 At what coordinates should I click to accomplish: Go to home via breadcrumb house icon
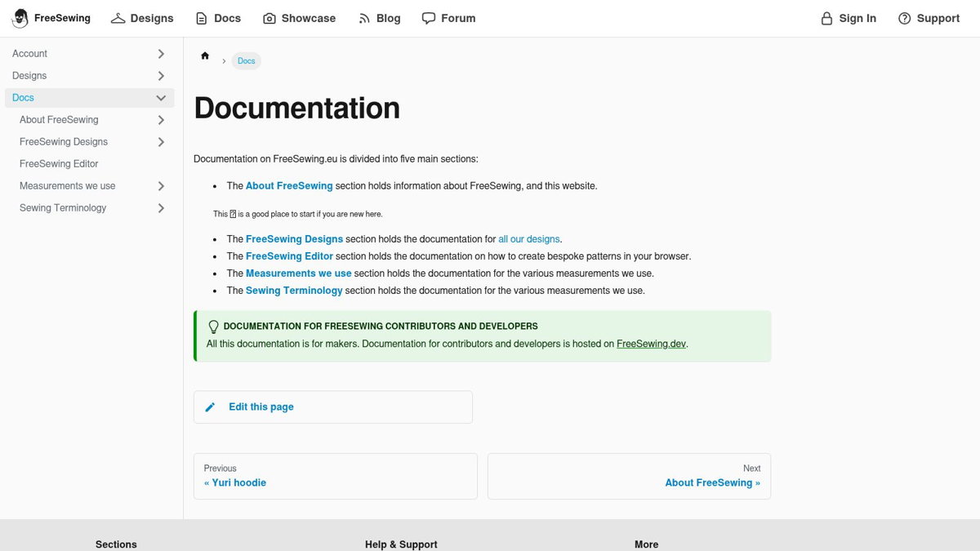tap(205, 56)
